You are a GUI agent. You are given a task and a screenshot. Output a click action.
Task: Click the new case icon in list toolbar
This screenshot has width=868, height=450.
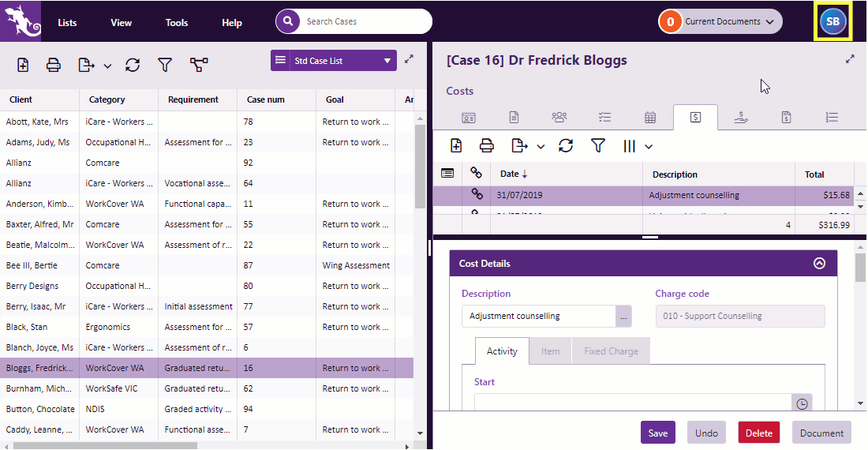click(23, 66)
